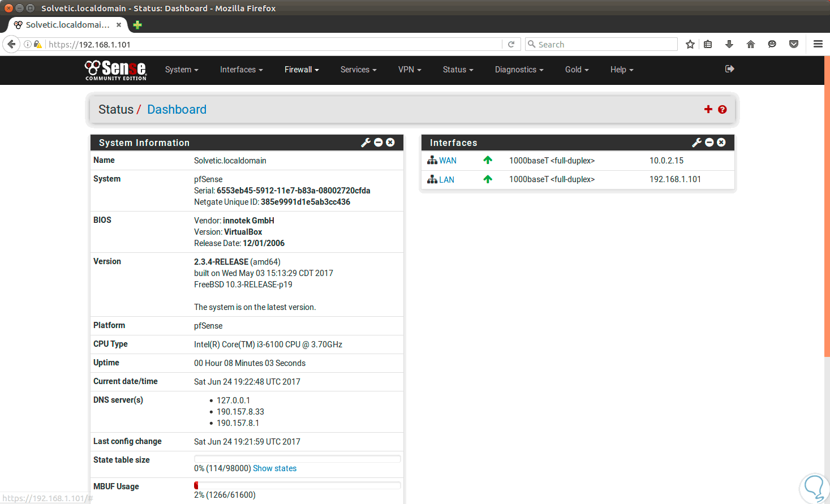
Task: Click BIOS vendor innotek GmbH
Action: tap(248, 221)
